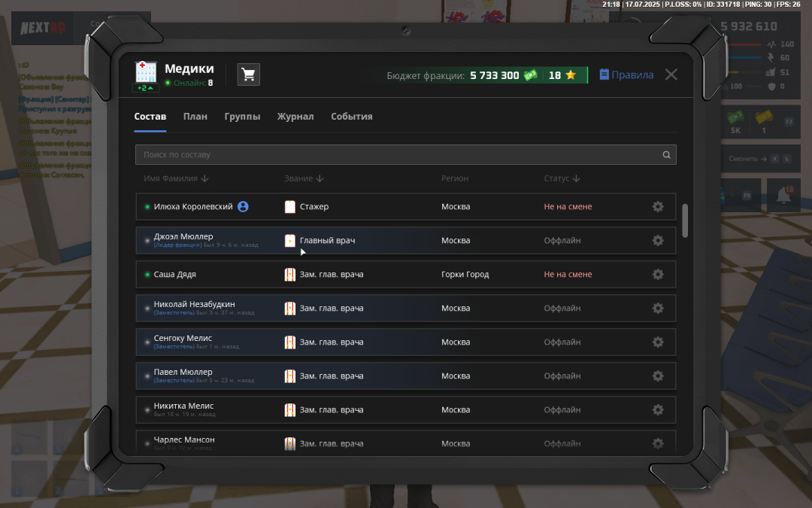Click the Стажер rank text

(314, 206)
